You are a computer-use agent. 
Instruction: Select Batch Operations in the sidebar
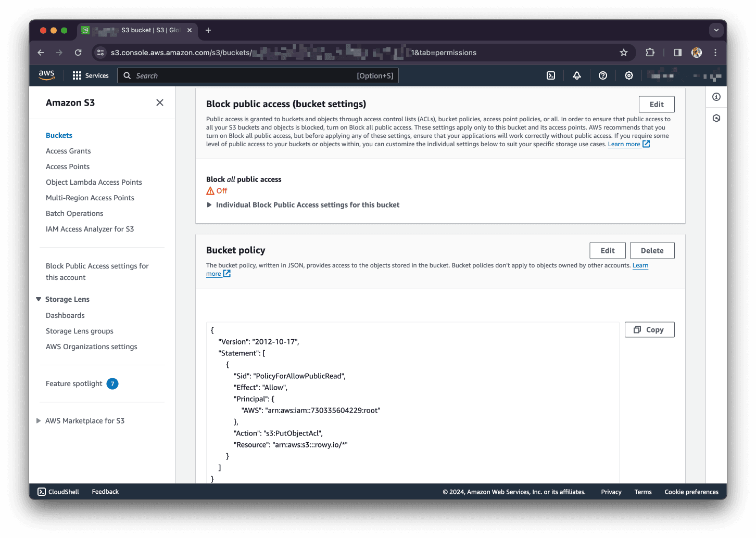pyautogui.click(x=74, y=213)
